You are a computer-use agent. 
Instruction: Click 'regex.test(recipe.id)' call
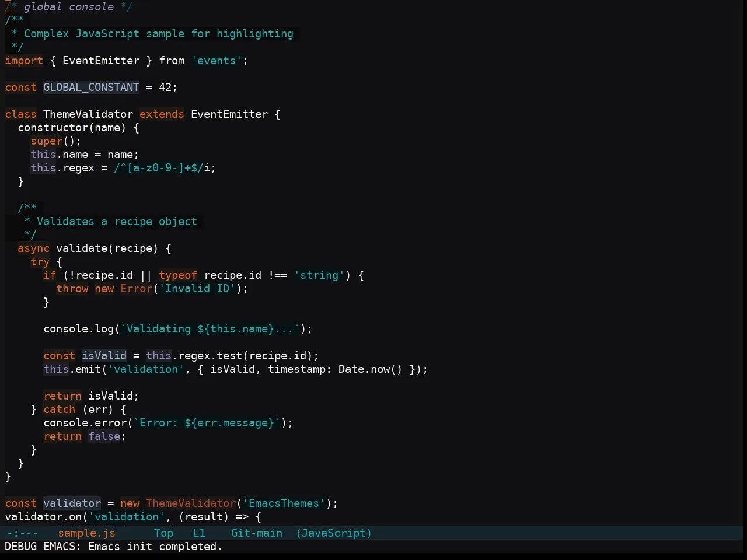tap(245, 356)
